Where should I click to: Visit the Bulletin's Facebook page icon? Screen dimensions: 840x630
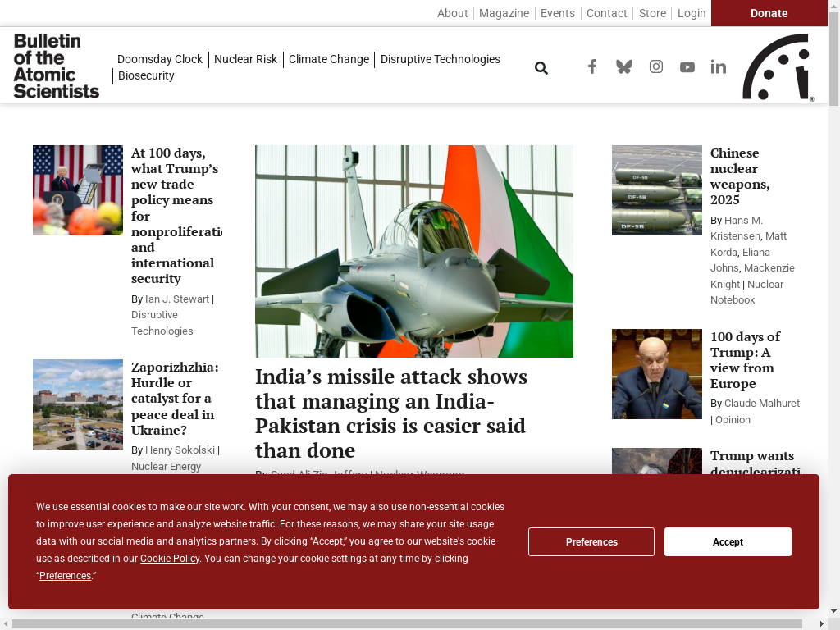click(x=592, y=66)
